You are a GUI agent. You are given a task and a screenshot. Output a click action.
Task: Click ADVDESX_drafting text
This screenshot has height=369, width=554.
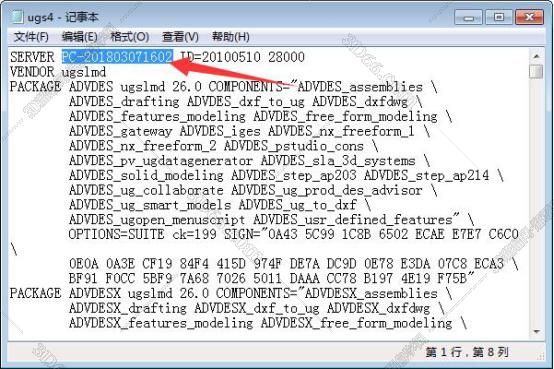tap(128, 308)
